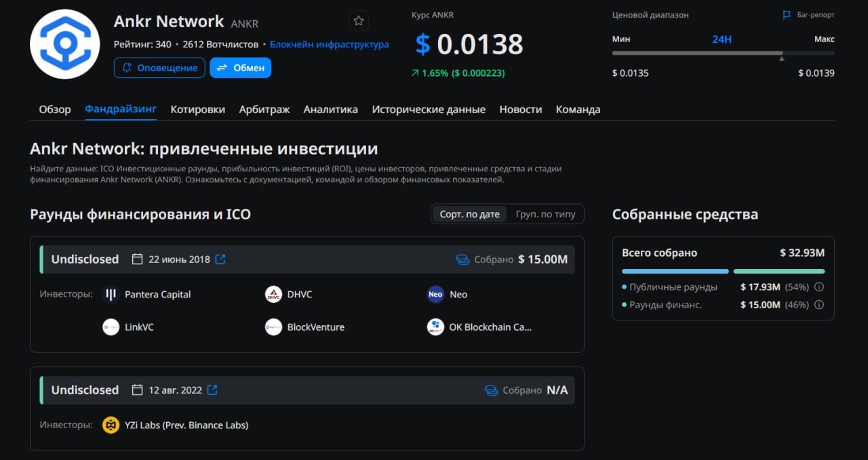
Task: Click the Оповещение button
Action: tap(159, 68)
